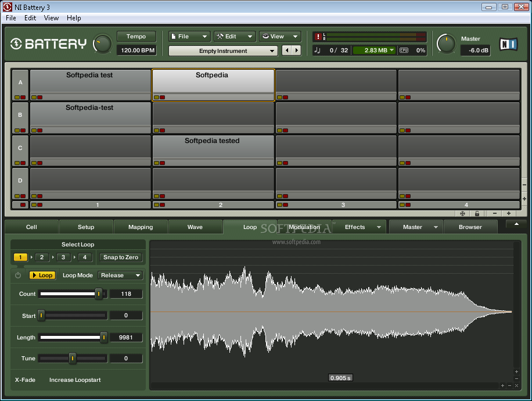532x401 pixels.
Task: Zoom out the waveform horizontally
Action: click(x=509, y=385)
